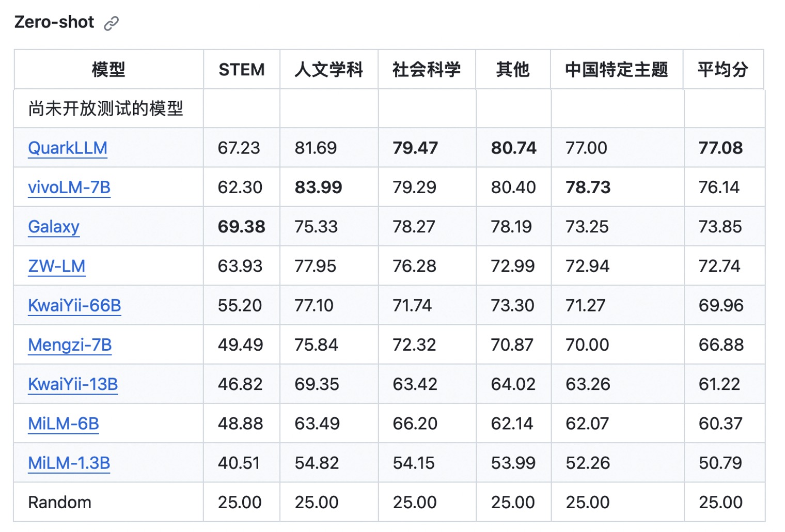The width and height of the screenshot is (785, 532).
Task: Click the 人文学科 column header
Action: pos(329,69)
